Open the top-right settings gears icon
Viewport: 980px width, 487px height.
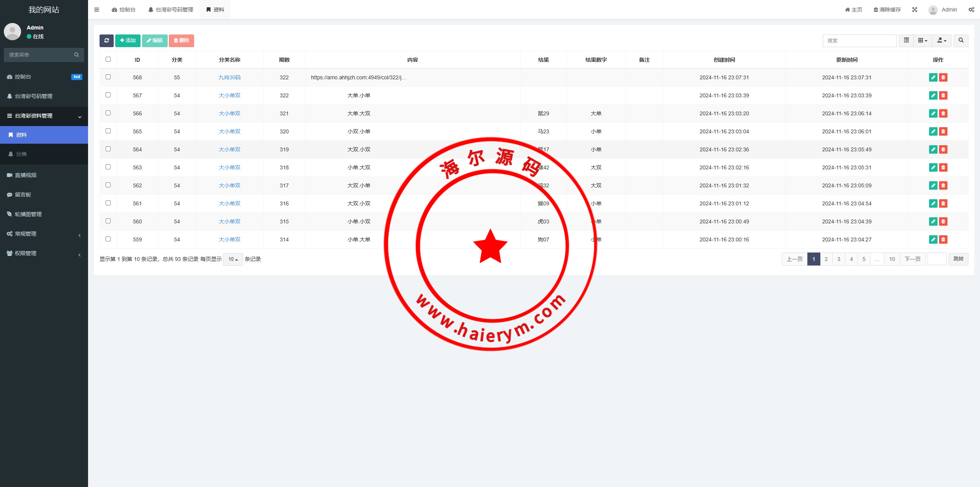pyautogui.click(x=971, y=10)
